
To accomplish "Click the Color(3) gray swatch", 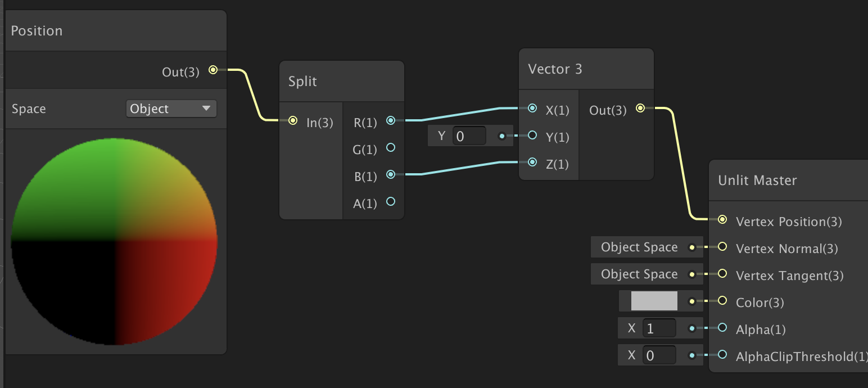I will pos(654,301).
